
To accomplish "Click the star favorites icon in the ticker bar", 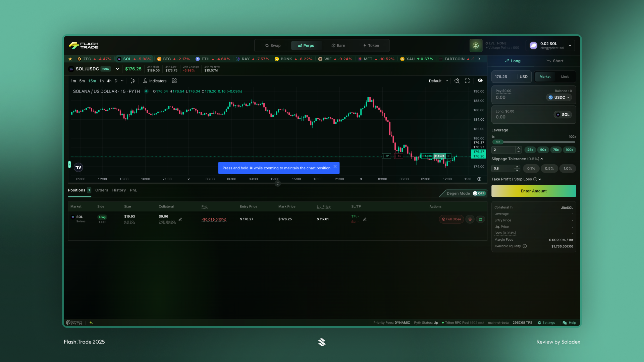I will (x=70, y=59).
